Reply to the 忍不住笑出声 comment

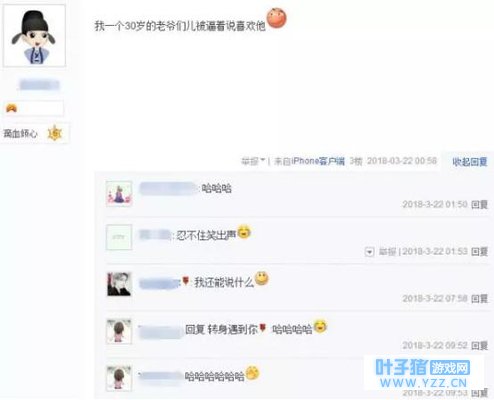click(x=479, y=251)
